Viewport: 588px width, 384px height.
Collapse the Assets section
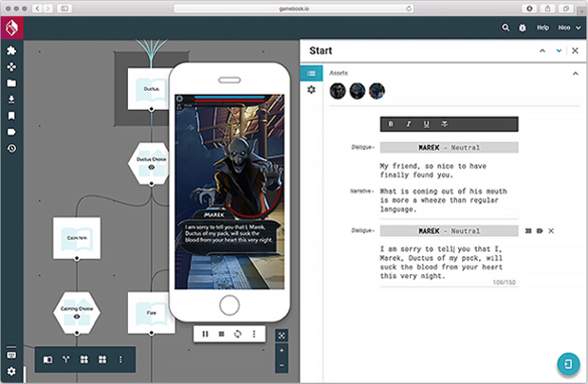[576, 74]
